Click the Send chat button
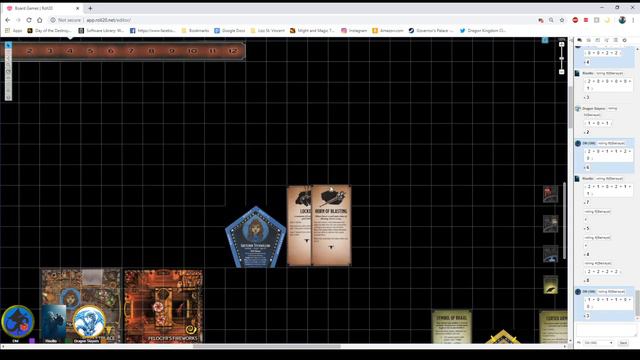The image size is (640, 360). click(x=623, y=343)
